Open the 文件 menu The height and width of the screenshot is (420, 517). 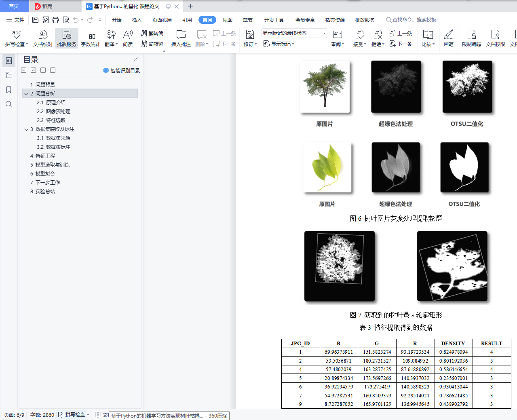click(x=15, y=20)
